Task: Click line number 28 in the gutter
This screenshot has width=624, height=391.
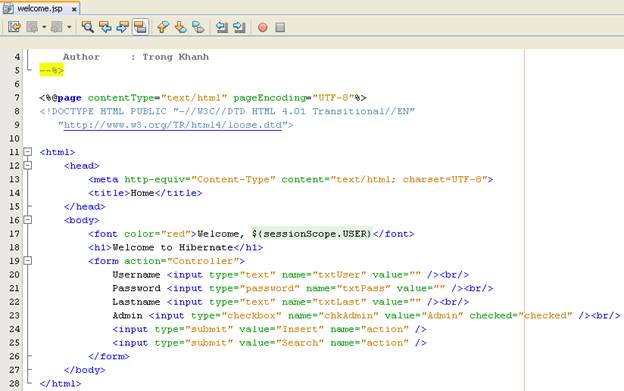Action: [x=15, y=383]
